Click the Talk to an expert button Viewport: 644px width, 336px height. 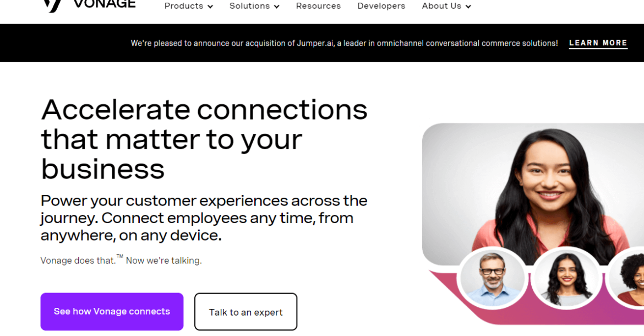tap(245, 312)
